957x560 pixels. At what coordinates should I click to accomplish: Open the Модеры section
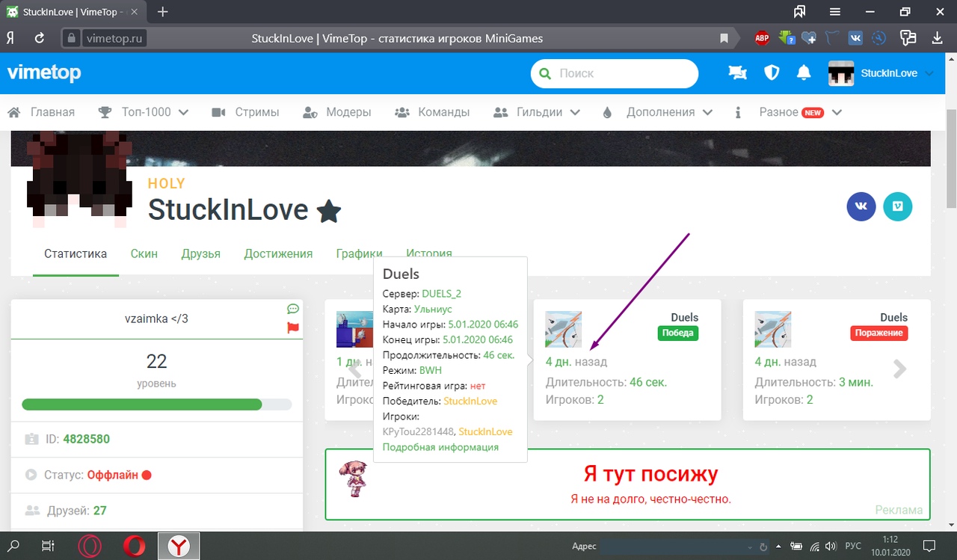pyautogui.click(x=337, y=112)
